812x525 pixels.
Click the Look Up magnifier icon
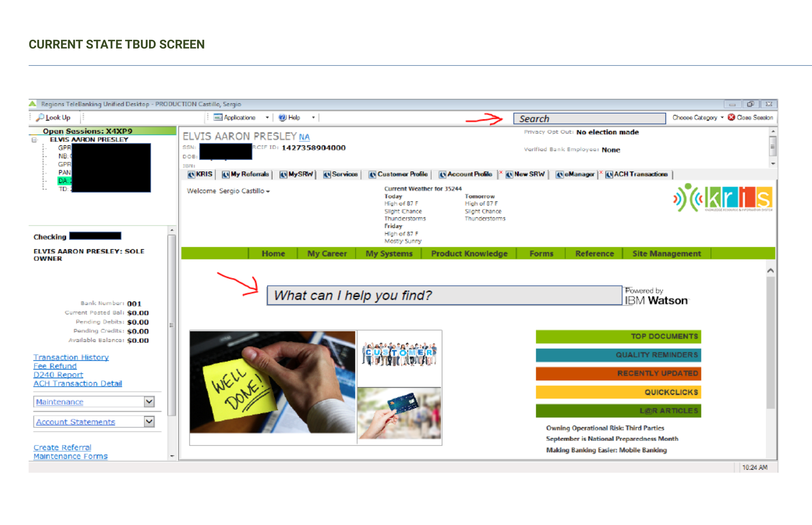pos(40,117)
